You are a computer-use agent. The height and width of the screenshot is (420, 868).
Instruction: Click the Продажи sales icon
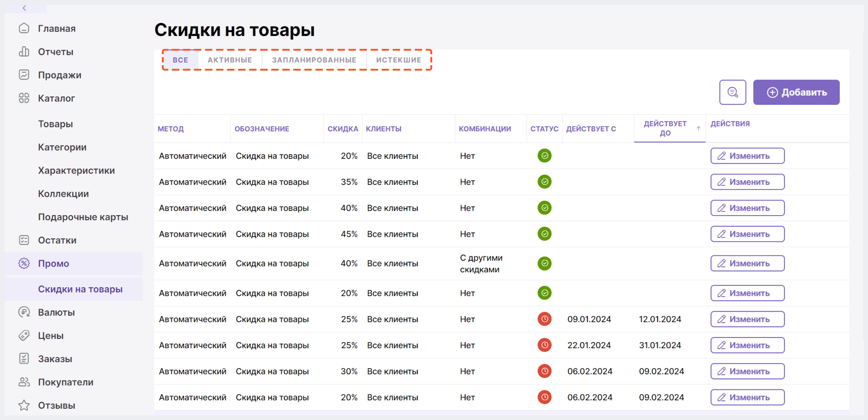[24, 75]
